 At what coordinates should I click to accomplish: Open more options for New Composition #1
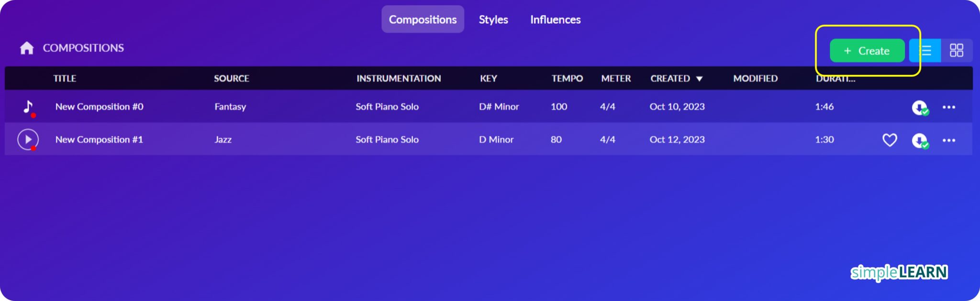point(949,140)
